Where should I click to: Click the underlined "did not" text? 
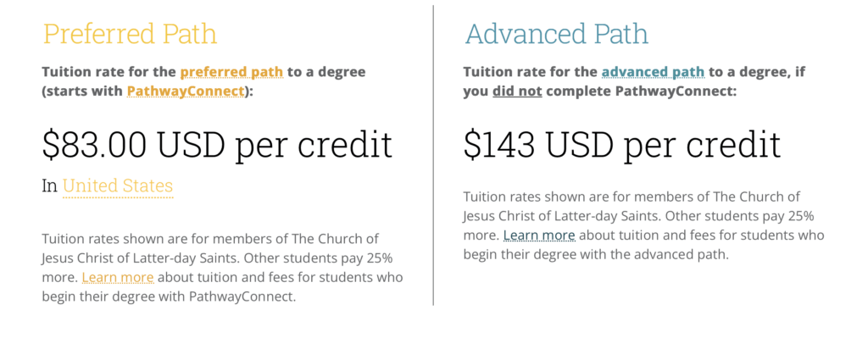point(517,91)
